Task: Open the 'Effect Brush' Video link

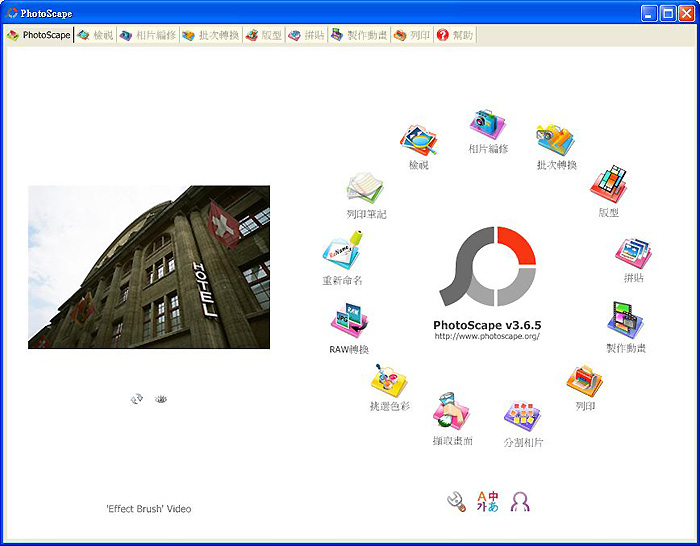Action: tap(149, 508)
